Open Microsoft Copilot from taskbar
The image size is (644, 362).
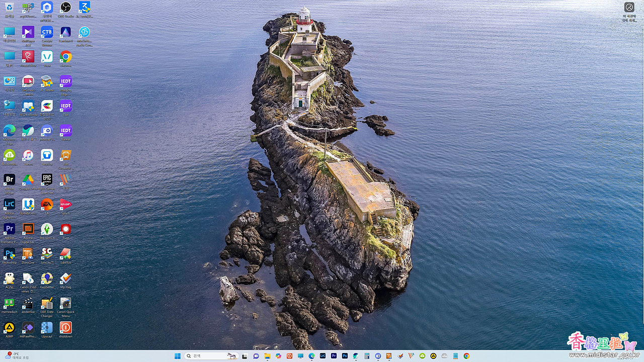pyautogui.click(x=278, y=356)
